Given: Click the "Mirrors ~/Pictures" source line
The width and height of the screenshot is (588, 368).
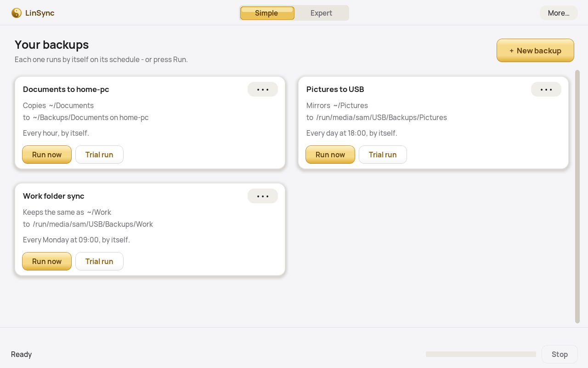Looking at the screenshot, I should coord(337,105).
